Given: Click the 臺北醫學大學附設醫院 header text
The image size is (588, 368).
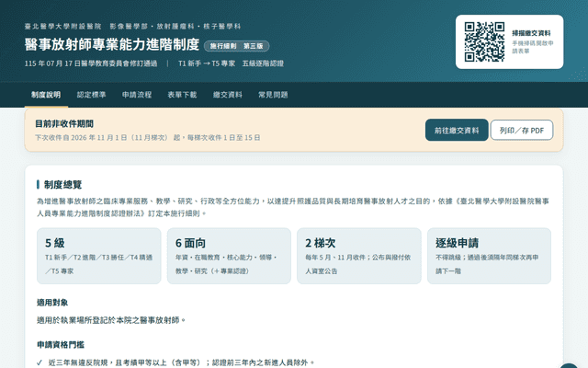Looking at the screenshot, I should 63,27.
